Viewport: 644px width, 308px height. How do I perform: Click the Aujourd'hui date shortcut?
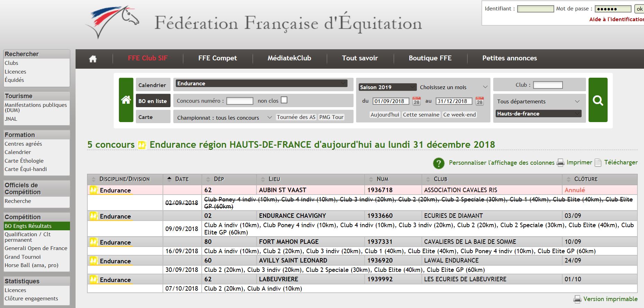[x=385, y=114]
